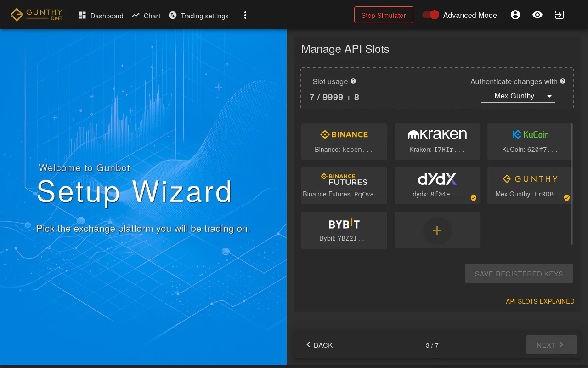Image resolution: width=588 pixels, height=368 pixels.
Task: Select the Binance API slot card
Action: [344, 142]
